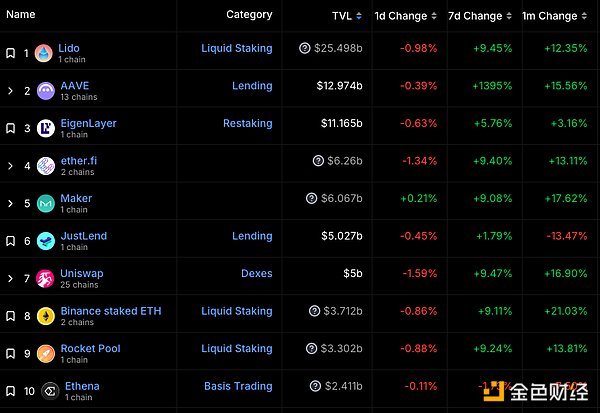Viewport: 600px width, 413px height.
Task: Click the Uniswap unicorn logo
Action: click(45, 278)
